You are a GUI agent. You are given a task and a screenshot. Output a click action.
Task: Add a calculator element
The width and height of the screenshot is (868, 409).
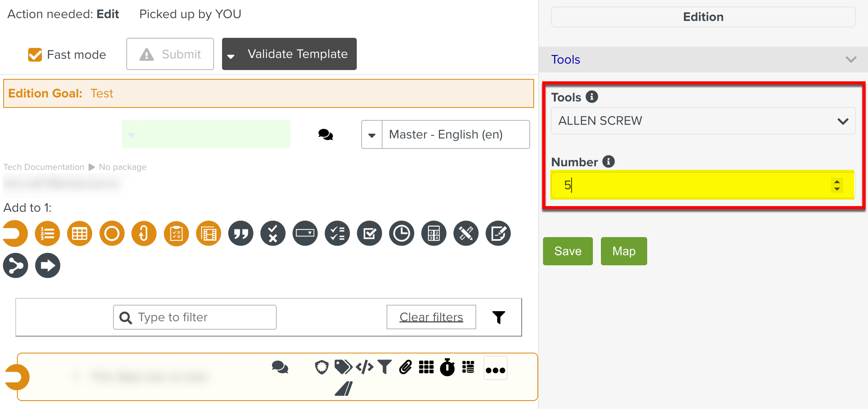point(434,233)
